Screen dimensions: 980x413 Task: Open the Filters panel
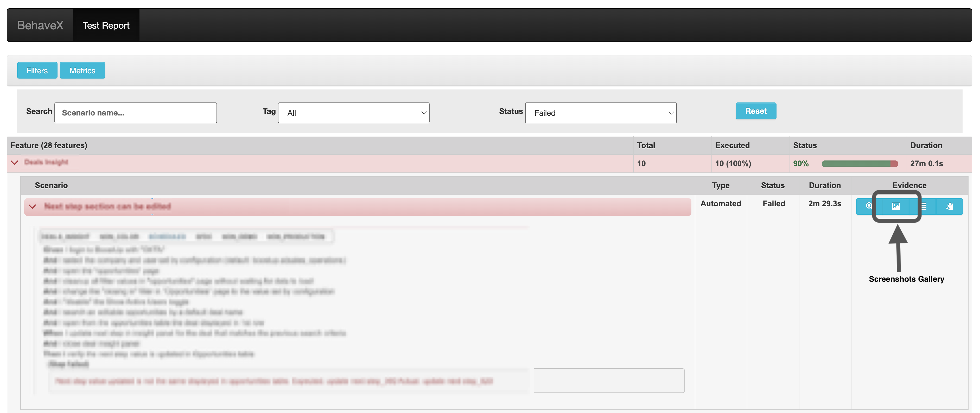point(36,70)
